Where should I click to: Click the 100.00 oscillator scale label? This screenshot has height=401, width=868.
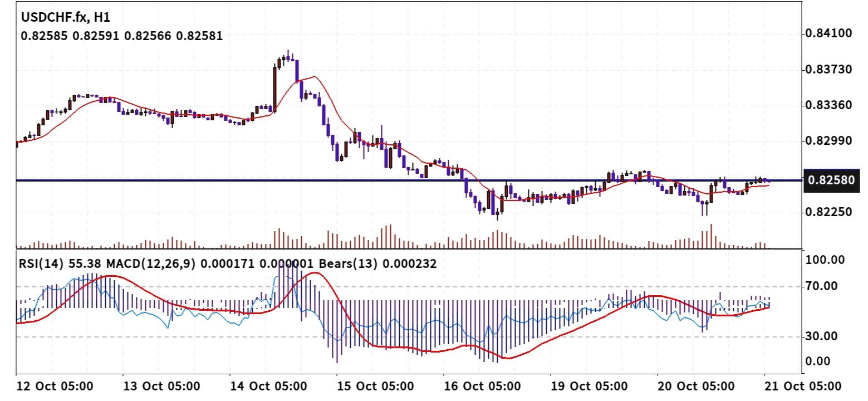pyautogui.click(x=826, y=260)
